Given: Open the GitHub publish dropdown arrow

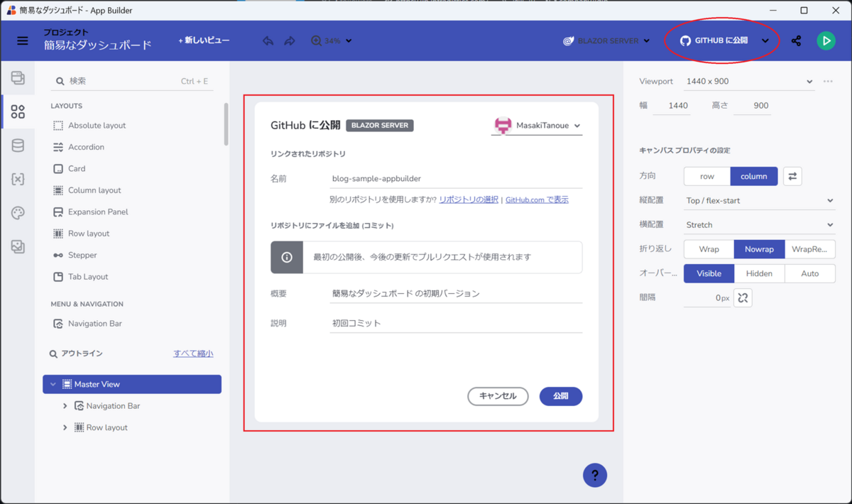Looking at the screenshot, I should [765, 41].
